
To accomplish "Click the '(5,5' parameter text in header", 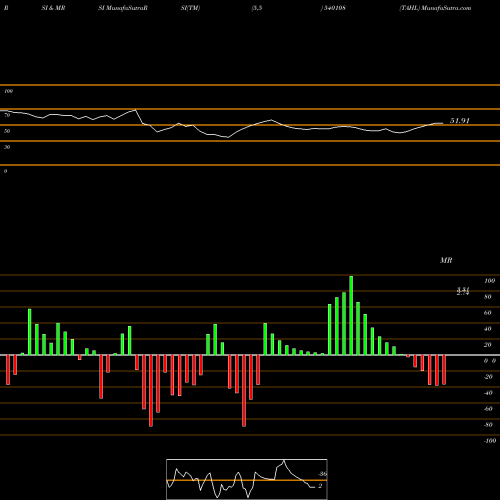I will coord(257,8).
